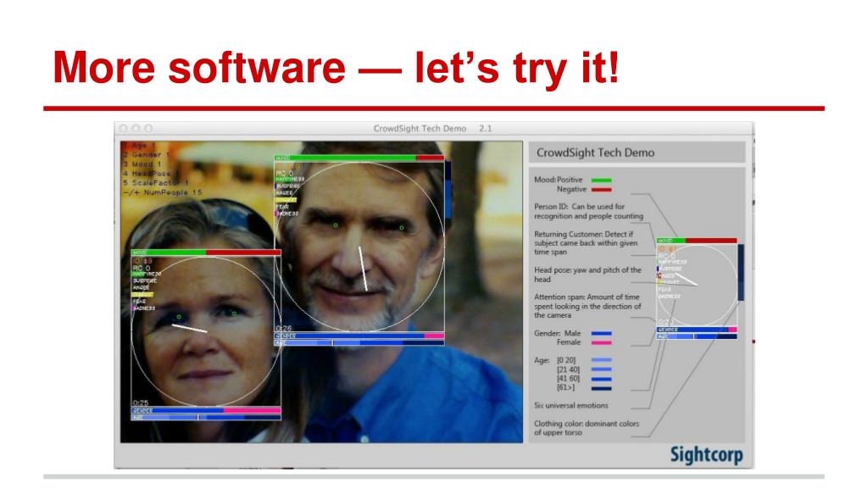Zoom the CrowdSight window with third title-bar button
Image resolution: width=868 pixels, height=488 pixels.
[148, 129]
